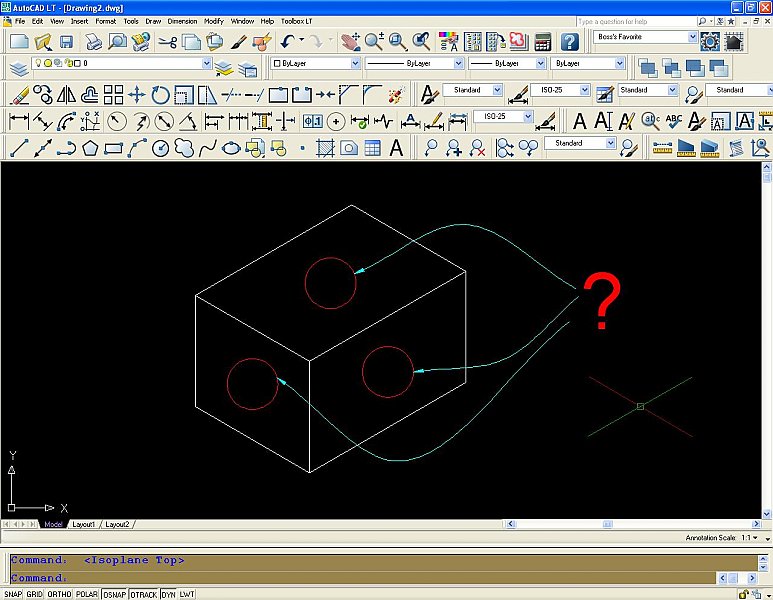Viewport: 773px width, 600px height.
Task: Open the layer 0 dropdown
Action: click(207, 63)
